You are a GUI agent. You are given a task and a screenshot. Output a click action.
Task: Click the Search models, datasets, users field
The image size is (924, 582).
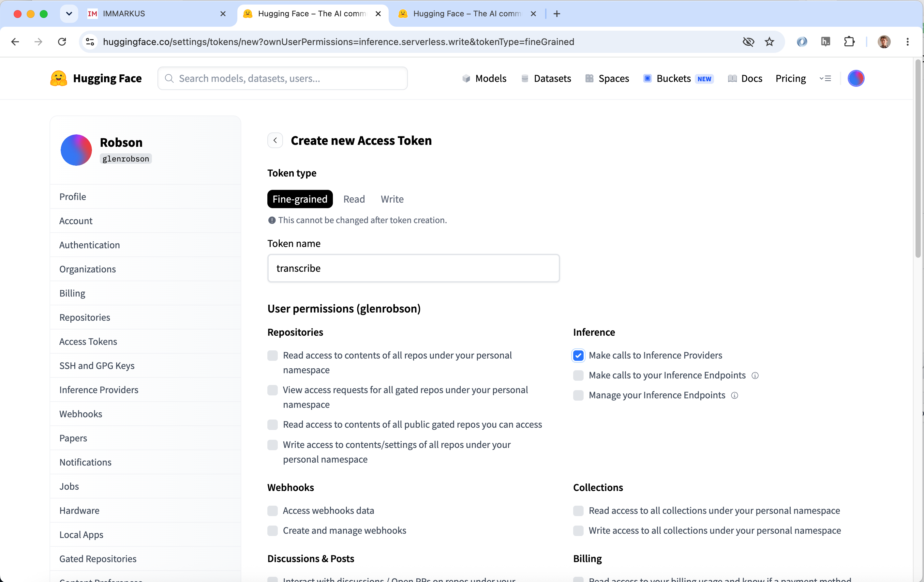tap(282, 78)
